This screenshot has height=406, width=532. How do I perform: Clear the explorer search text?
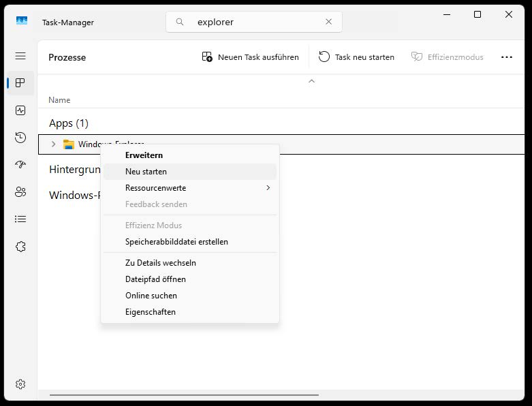coord(328,22)
